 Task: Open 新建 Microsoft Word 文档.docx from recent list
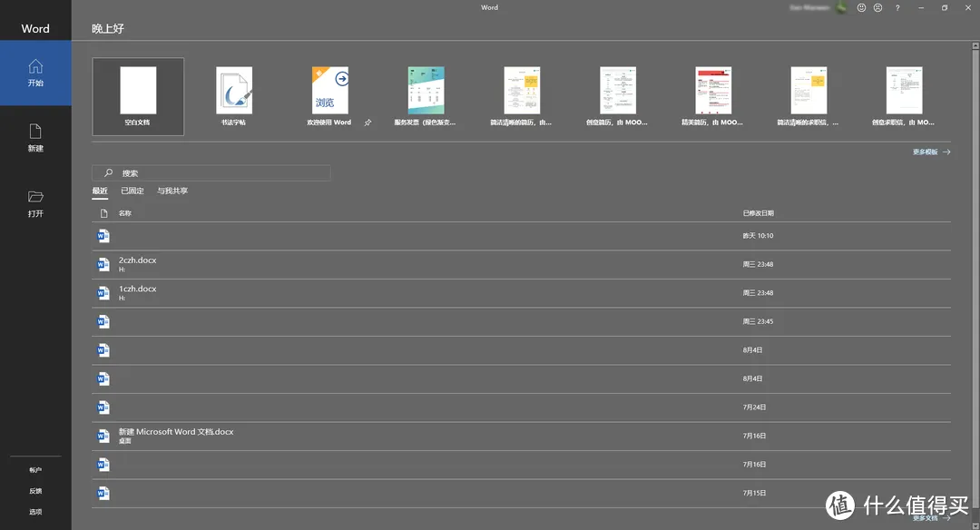(176, 432)
